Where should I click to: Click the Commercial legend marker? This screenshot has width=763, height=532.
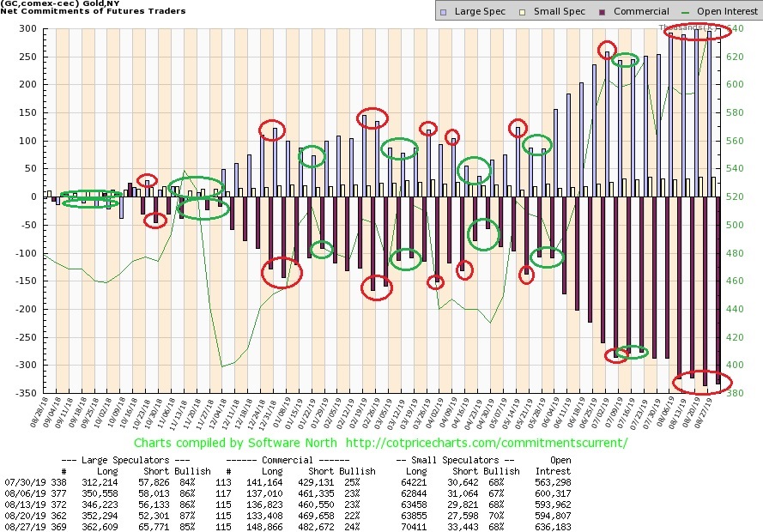click(x=603, y=11)
